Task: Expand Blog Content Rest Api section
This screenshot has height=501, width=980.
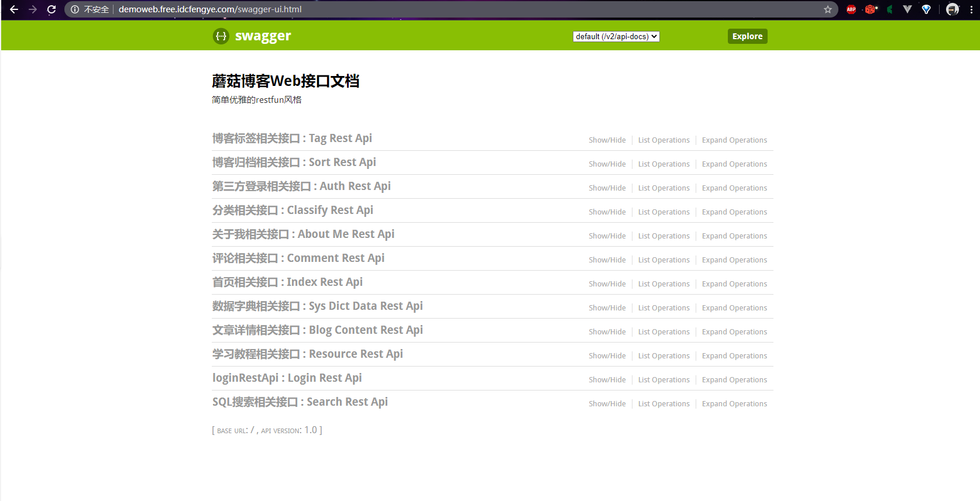Action: 317,330
